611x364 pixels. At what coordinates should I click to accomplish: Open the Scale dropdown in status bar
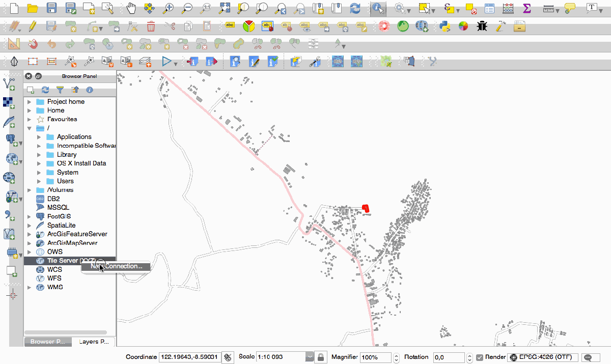(309, 357)
